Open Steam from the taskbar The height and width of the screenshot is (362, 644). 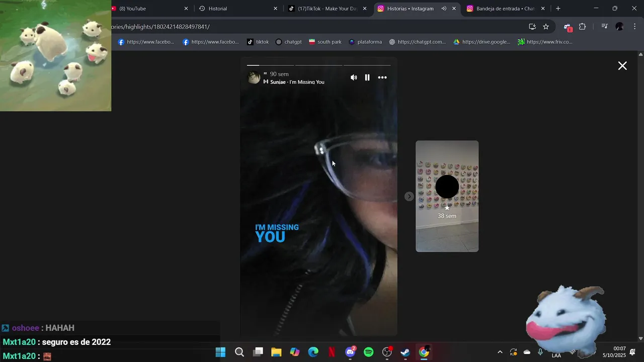tap(405, 352)
